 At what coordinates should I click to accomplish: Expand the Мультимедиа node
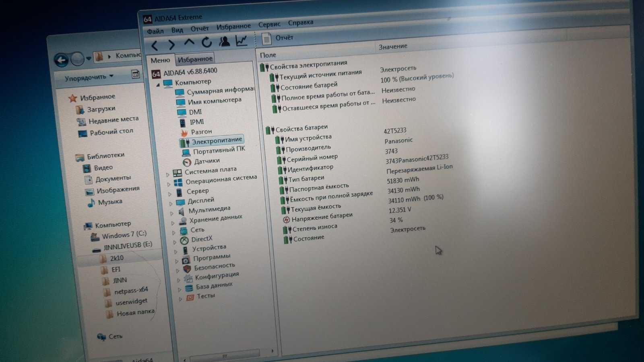(171, 213)
